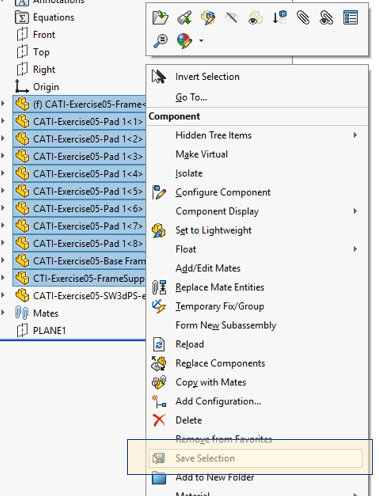Screen dimensions: 379x496
Task: Click the Configure Component pencil icon
Action: (x=159, y=192)
